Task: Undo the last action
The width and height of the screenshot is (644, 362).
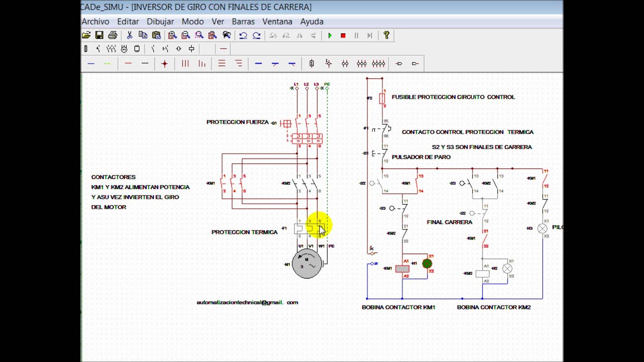Action: 243,35
